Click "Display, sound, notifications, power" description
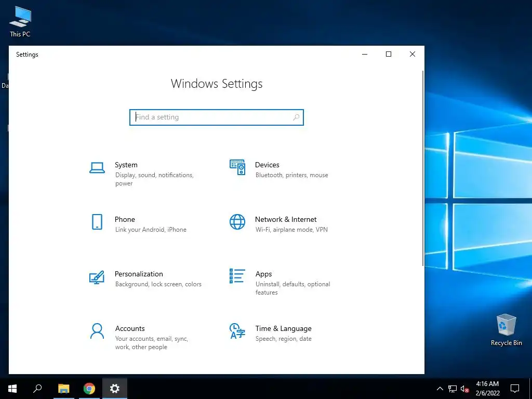The image size is (532, 399). (x=154, y=179)
